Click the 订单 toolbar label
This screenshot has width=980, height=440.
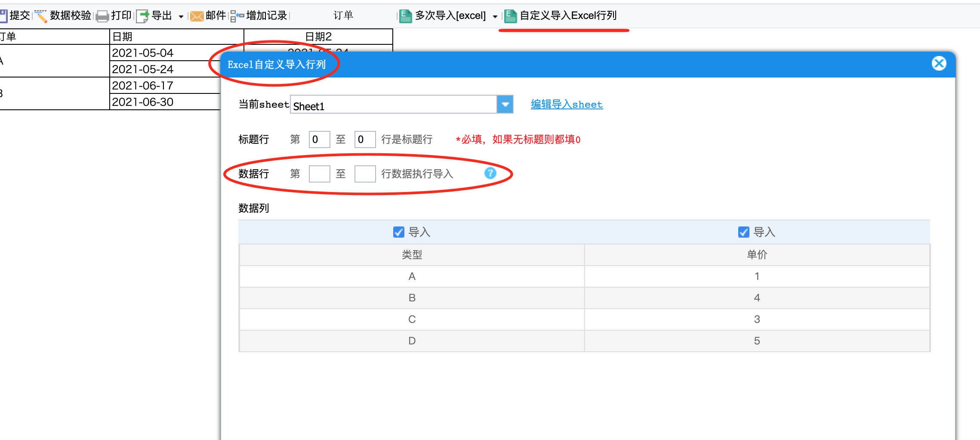pos(343,15)
